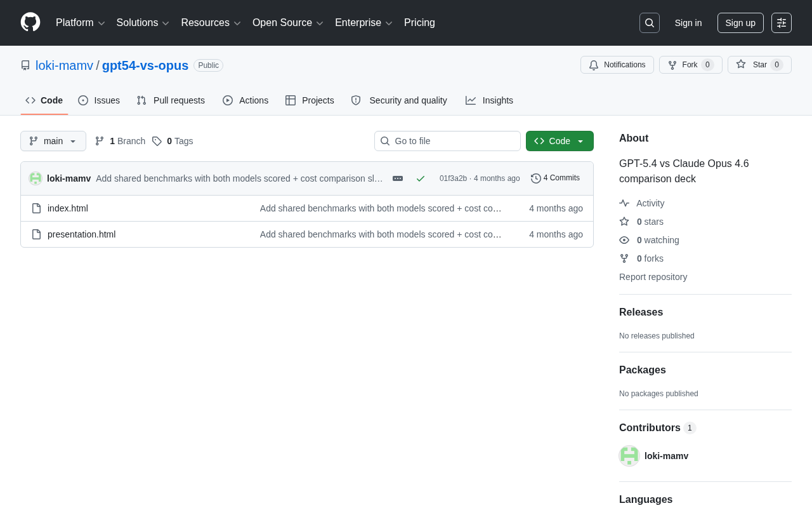
Task: Expand the Enterprise menu
Action: [x=363, y=23]
